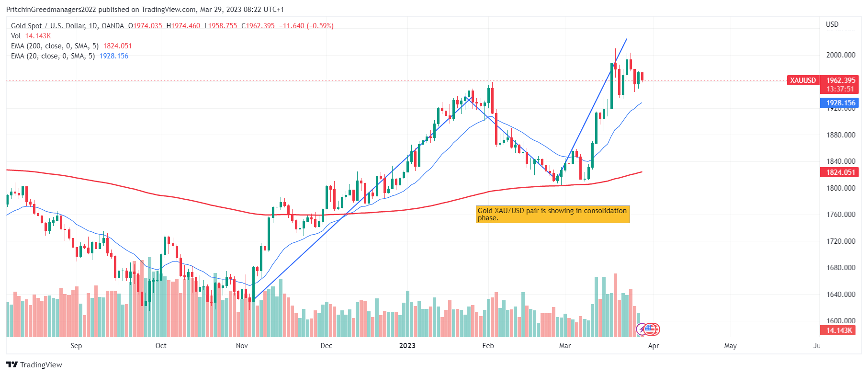Click the TradingView logo at bottom left
Viewport: 868px width, 375px height.
pos(34,364)
